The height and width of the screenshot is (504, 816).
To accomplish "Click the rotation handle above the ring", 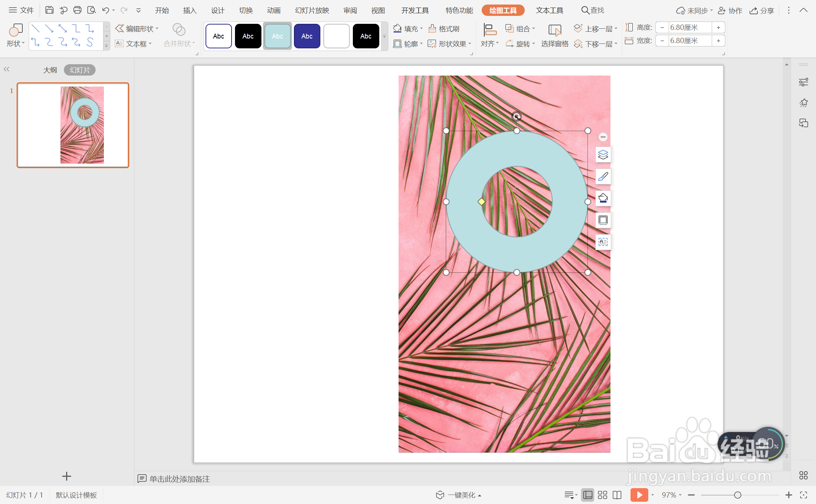I will coord(516,116).
